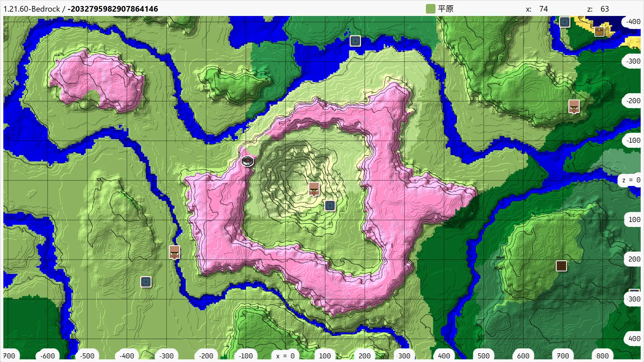Click the 平原 biome name label
Image resolution: width=644 pixels, height=362 pixels.
pyautogui.click(x=446, y=9)
